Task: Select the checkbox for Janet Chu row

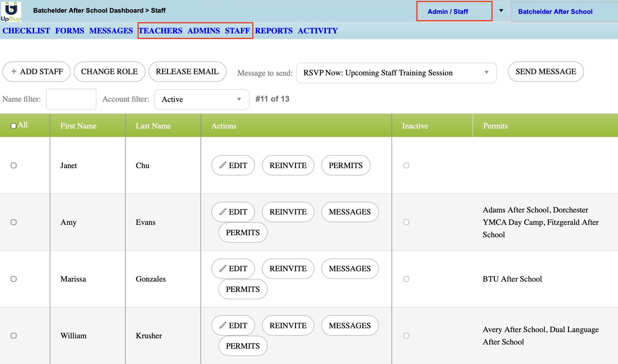Action: coord(14,165)
